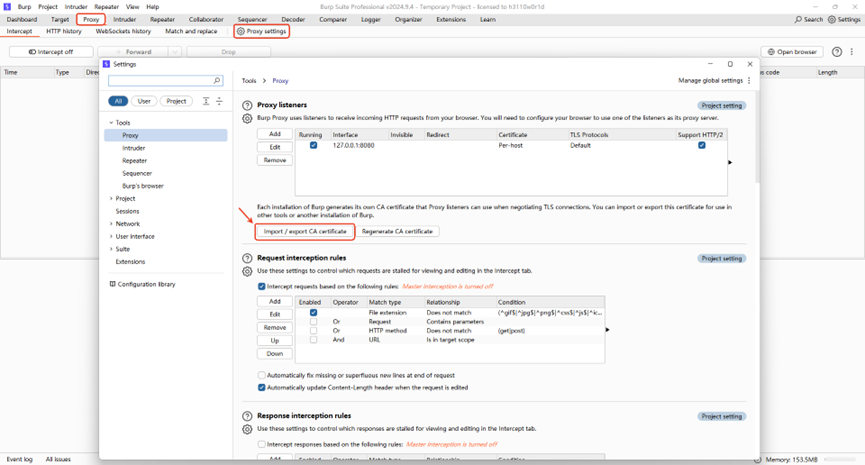Screen dimensions: 865x465
Task: Select the Project filter pill
Action: pos(176,101)
